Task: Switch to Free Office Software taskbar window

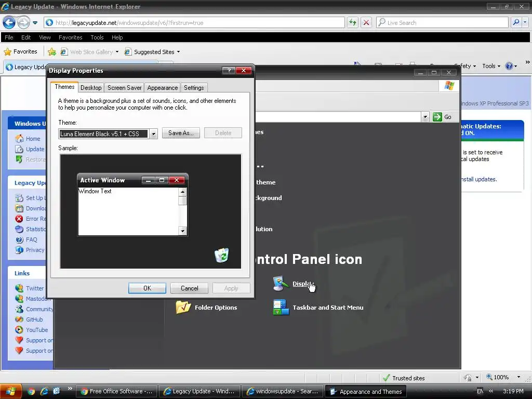Action: point(116,391)
